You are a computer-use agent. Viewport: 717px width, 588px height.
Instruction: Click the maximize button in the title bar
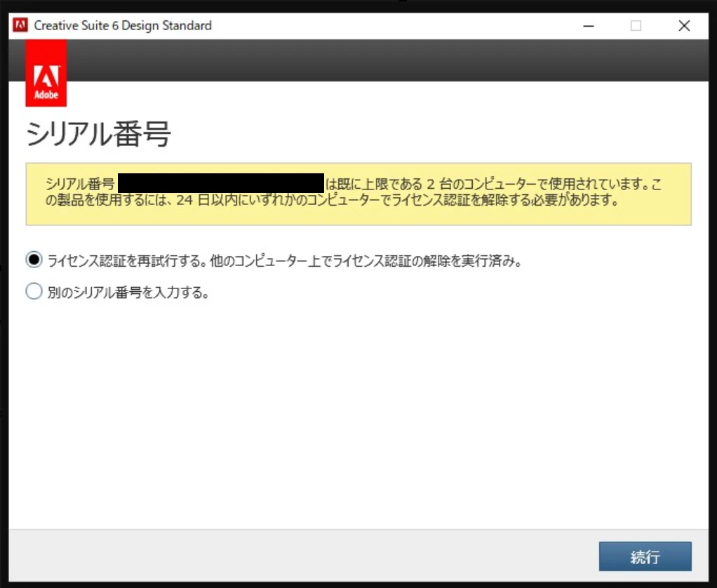636,25
